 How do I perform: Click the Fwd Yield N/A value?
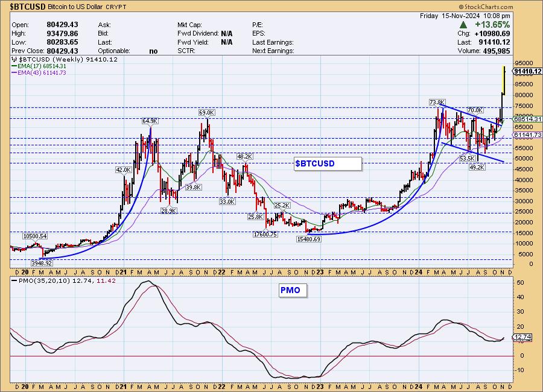[226, 42]
